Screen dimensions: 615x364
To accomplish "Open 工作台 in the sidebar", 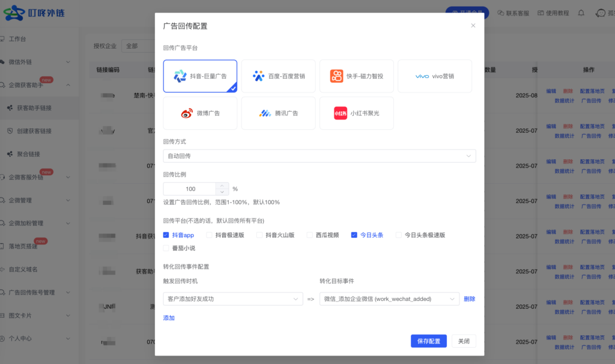I will 17,40.
